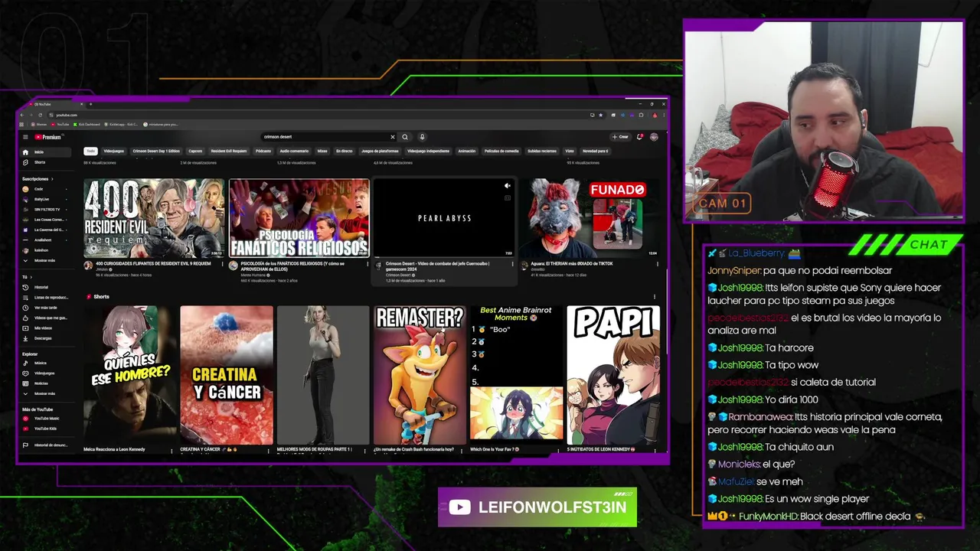980x551 pixels.
Task: Select the Subidas recientes chip
Action: 542,151
